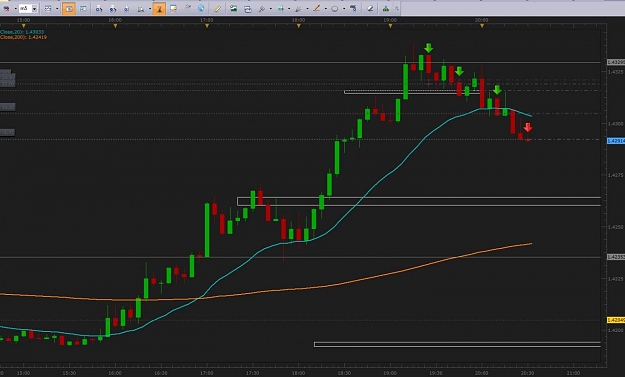Click the blue current price badge 1.42914
Screen dimensions: 625x377
pos(616,141)
